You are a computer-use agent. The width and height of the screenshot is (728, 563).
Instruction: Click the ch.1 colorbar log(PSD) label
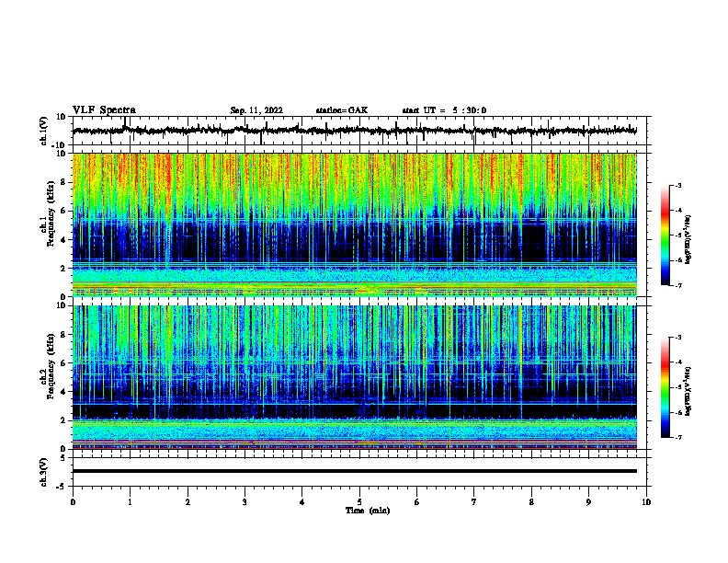pyautogui.click(x=688, y=239)
